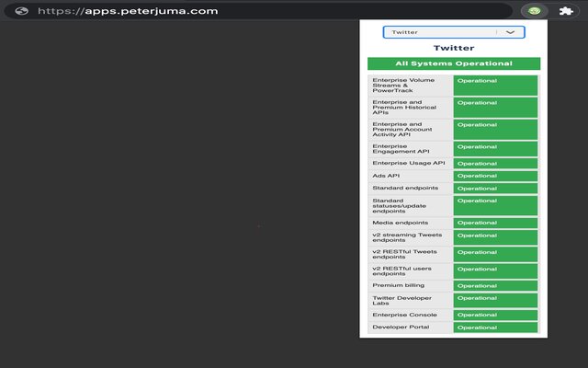Click Developer Portal row label
Image resolution: width=588 pixels, height=368 pixels.
[x=410, y=328]
